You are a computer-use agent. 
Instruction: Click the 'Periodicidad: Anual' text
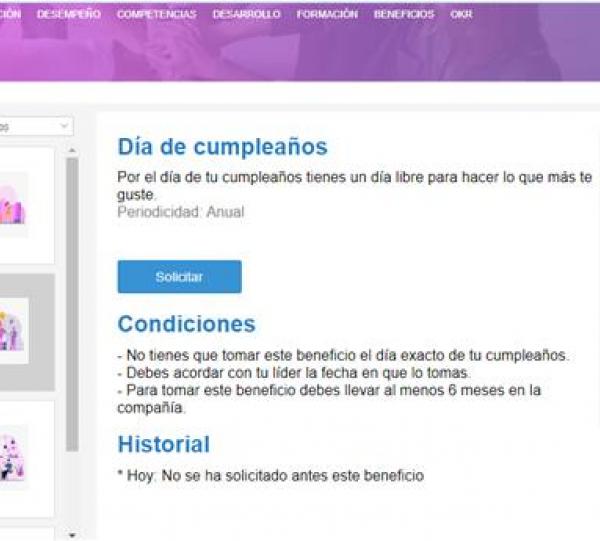(x=181, y=212)
